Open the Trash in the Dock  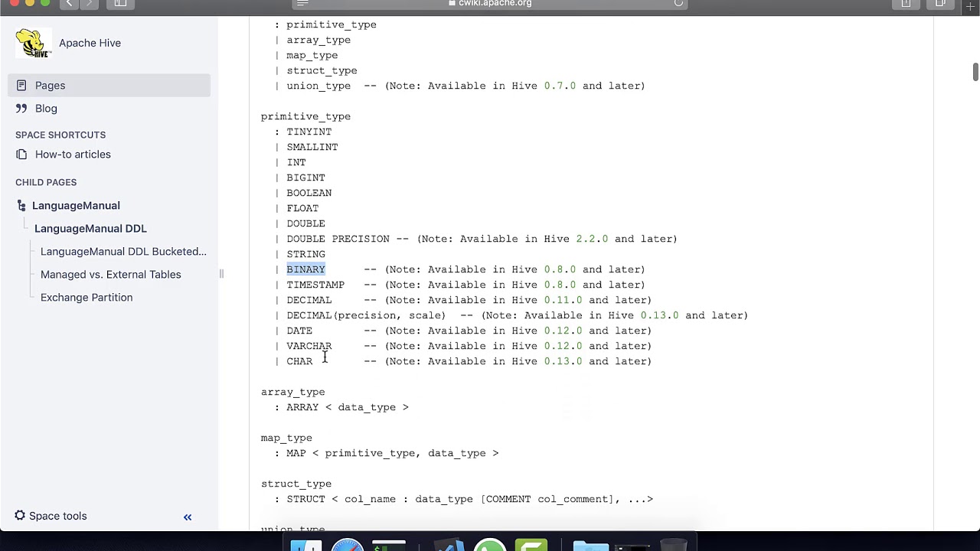coord(674,546)
